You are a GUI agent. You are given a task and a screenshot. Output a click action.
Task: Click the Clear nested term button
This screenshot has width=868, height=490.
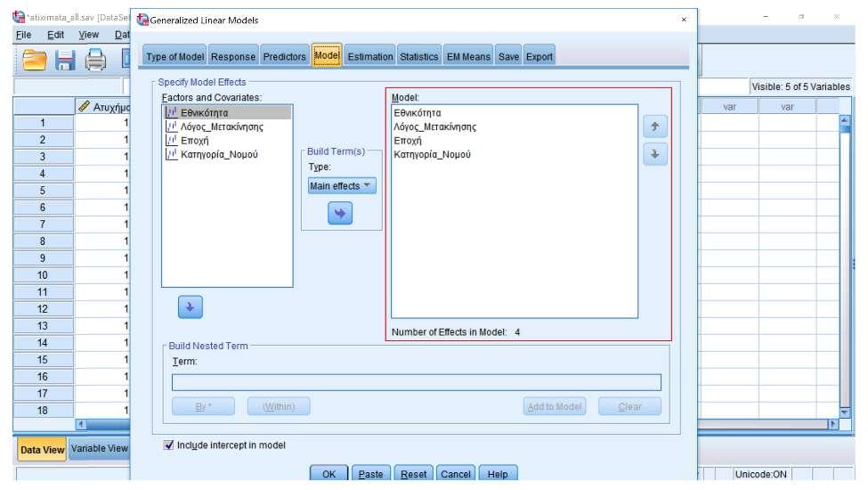[x=629, y=406]
